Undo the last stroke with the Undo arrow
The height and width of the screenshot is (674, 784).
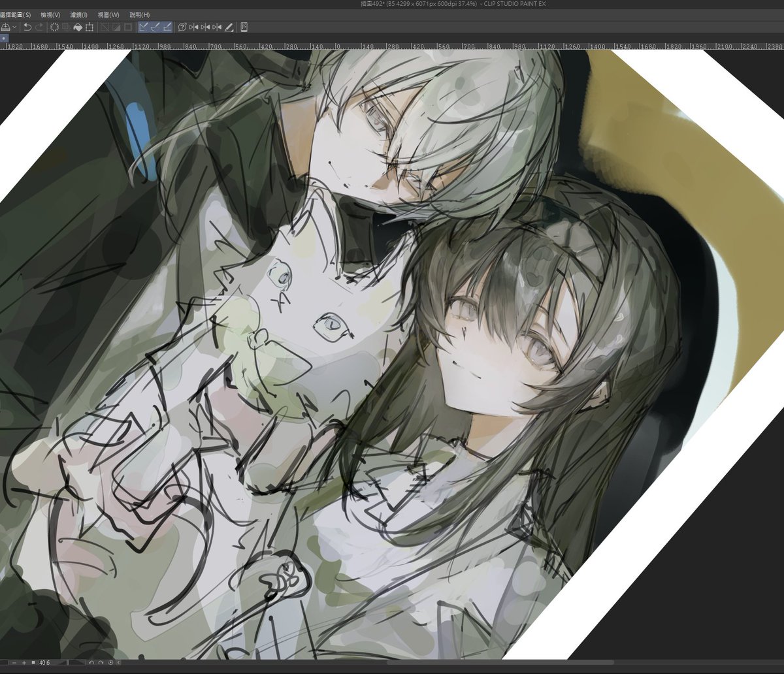pyautogui.click(x=27, y=27)
